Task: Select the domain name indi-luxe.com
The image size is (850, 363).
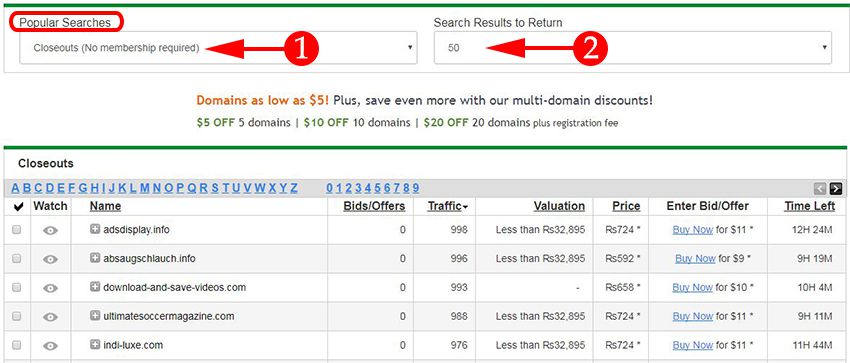Action: click(133, 345)
